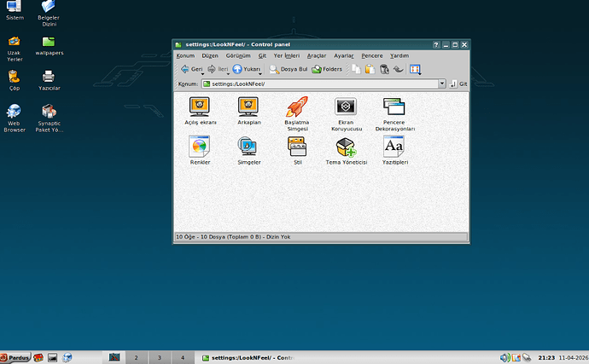589x364 pixels.
Task: Open Ekran Koruyucusu screensaver settings
Action: [345, 108]
